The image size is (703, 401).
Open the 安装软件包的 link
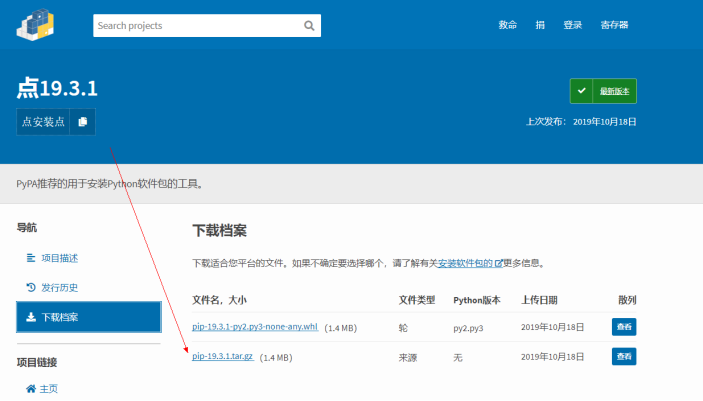click(x=465, y=263)
